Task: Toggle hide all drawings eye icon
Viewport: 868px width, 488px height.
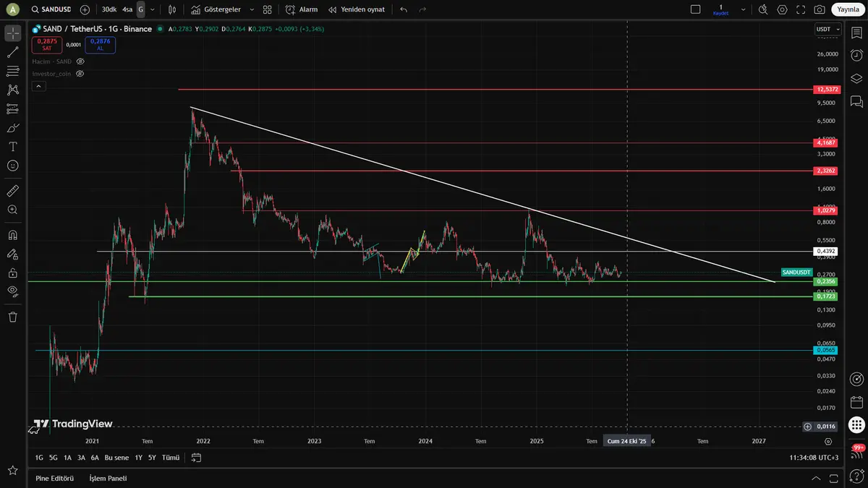Action: coord(12,291)
